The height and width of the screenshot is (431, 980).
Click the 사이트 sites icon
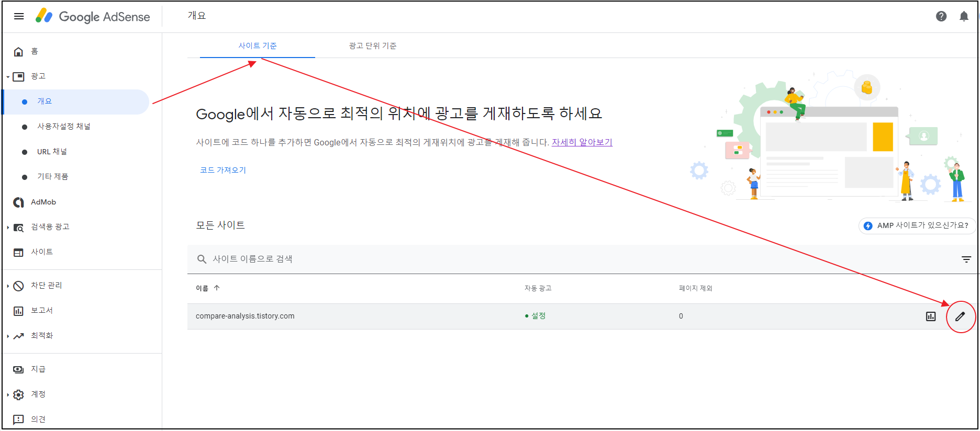(18, 252)
